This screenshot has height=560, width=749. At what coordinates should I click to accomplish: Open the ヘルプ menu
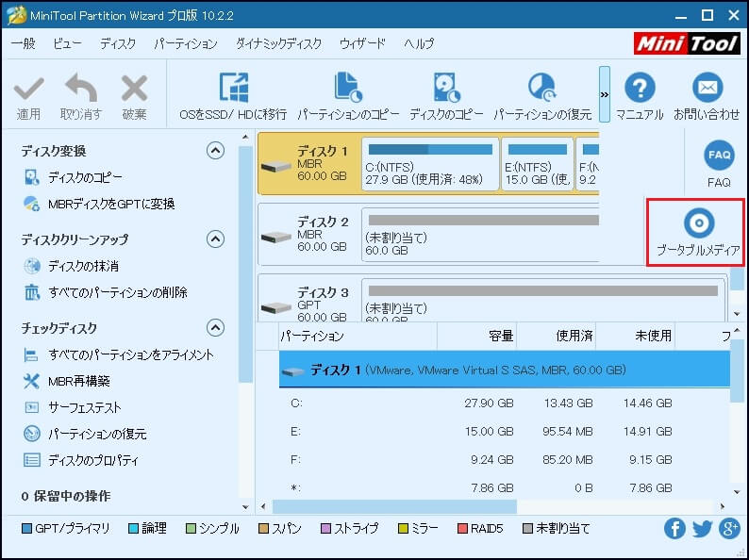pos(419,43)
